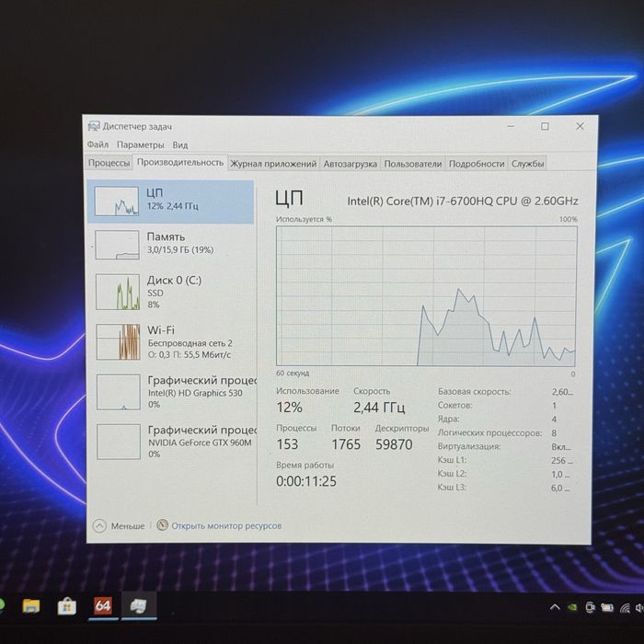Select the Память performance entry
The width and height of the screenshot is (644, 644).
171,245
